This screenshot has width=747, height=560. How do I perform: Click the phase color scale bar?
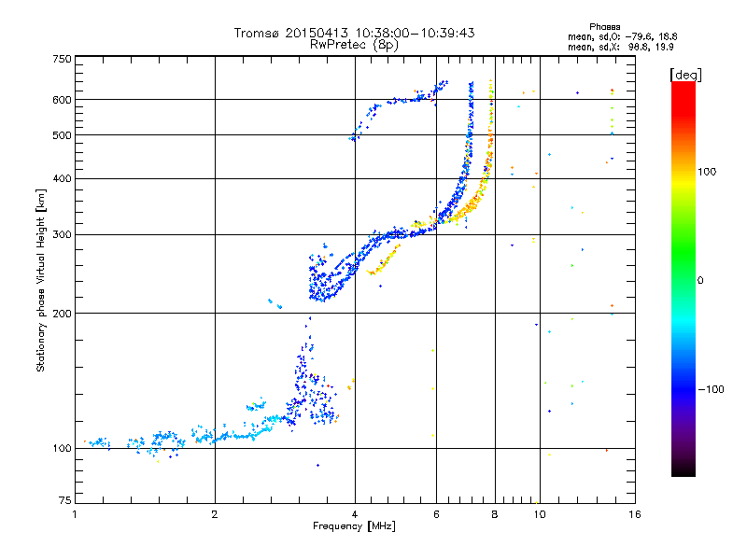click(684, 278)
